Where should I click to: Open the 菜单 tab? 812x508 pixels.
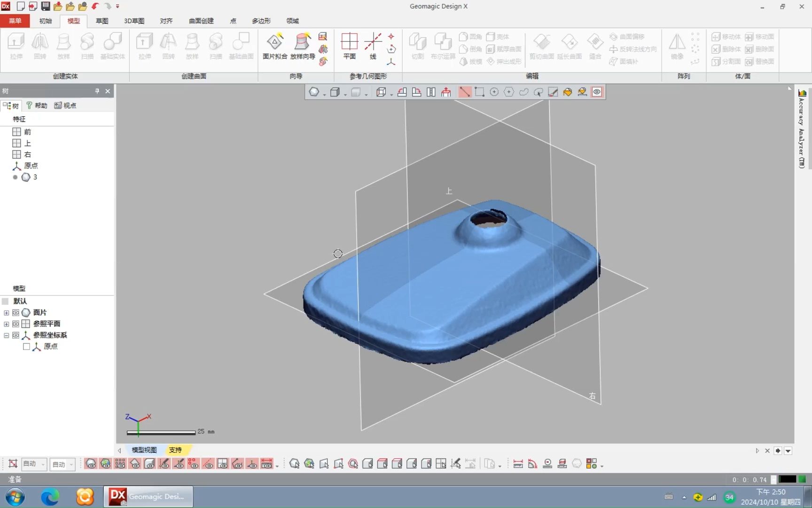pyautogui.click(x=15, y=21)
